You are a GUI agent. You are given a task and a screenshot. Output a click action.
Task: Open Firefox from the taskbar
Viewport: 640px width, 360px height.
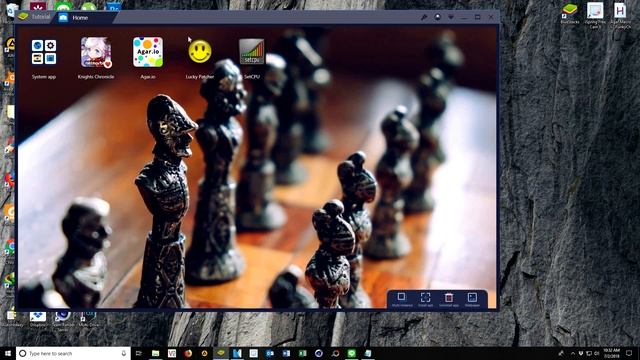point(188,353)
